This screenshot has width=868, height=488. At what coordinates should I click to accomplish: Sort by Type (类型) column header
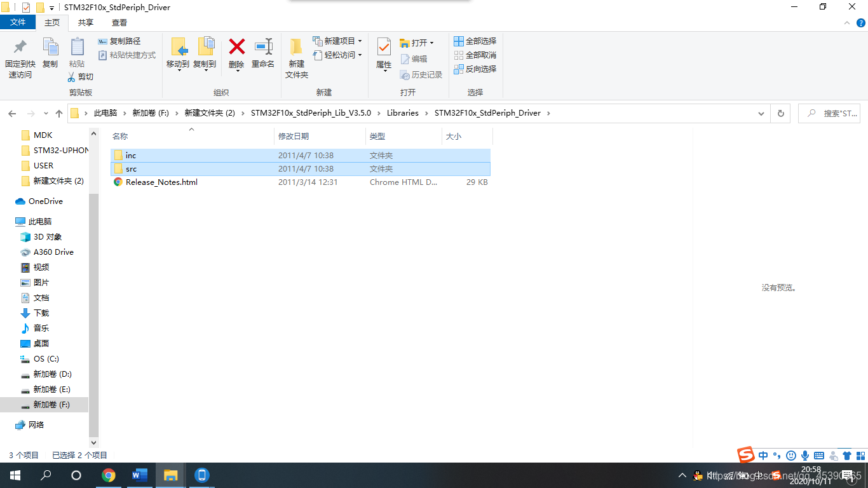click(404, 136)
